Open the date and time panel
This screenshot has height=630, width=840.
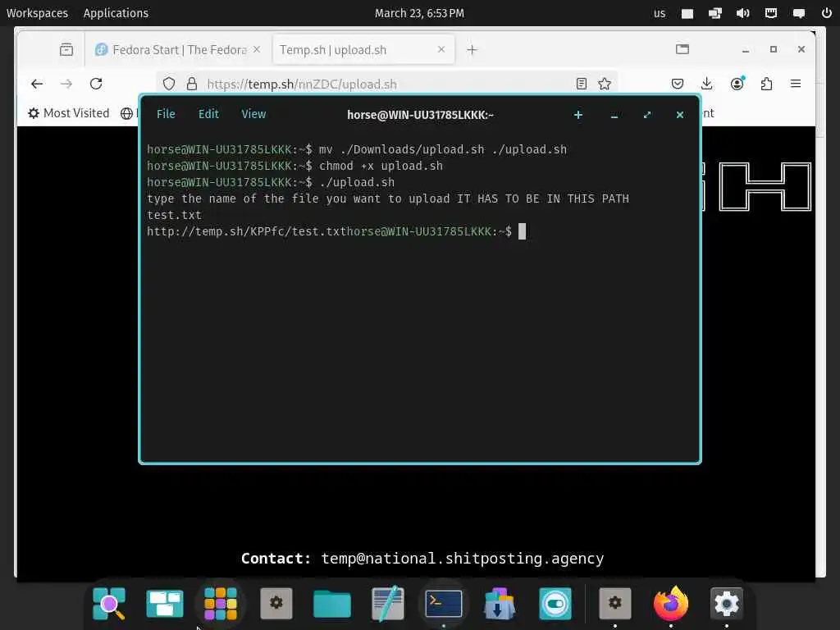point(419,13)
